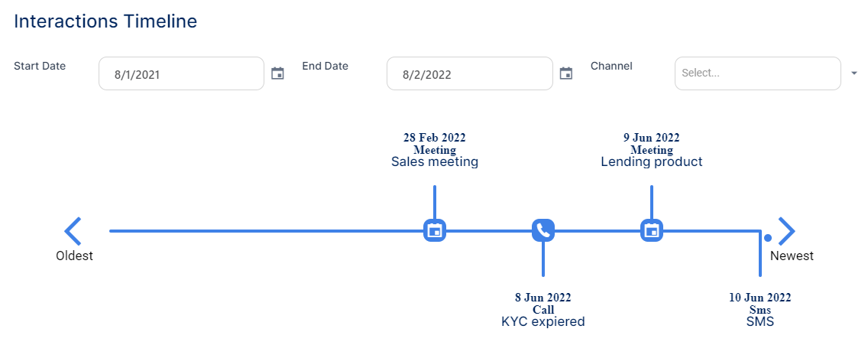Click the KYC expired phone call icon
This screenshot has height=355, width=868.
tap(542, 230)
